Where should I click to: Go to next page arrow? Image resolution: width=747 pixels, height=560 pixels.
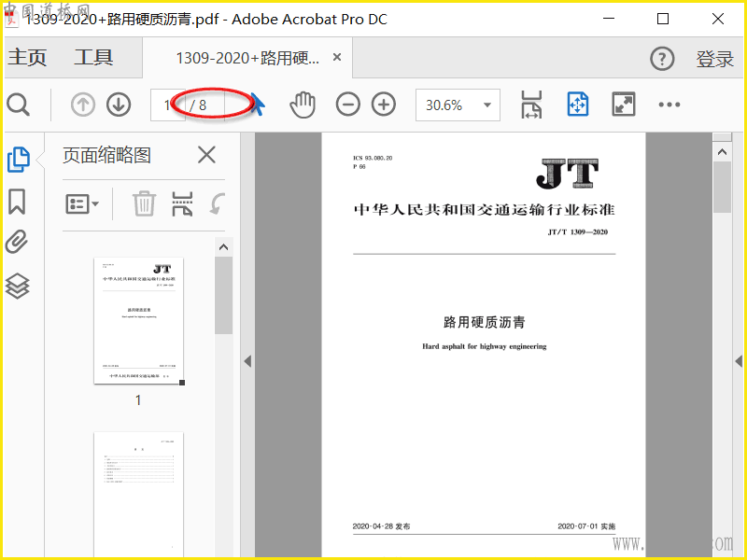coord(119,105)
